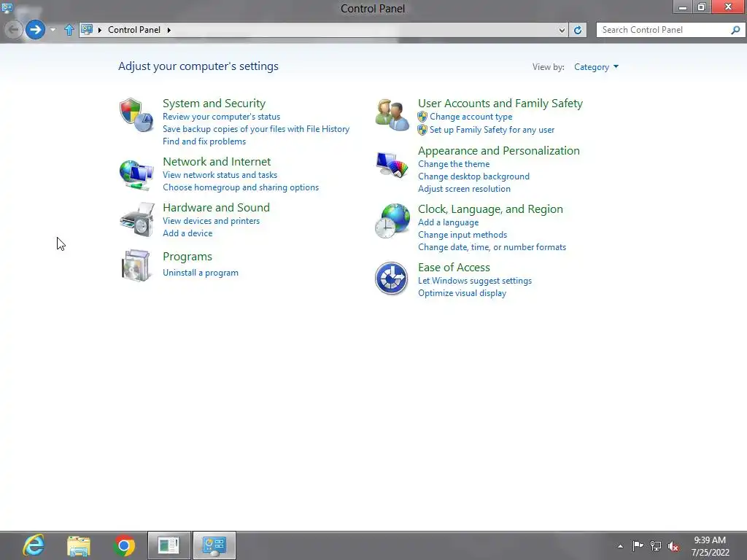Open the Programs disc box icon
Viewport: 747px width, 560px height.
coord(136,265)
